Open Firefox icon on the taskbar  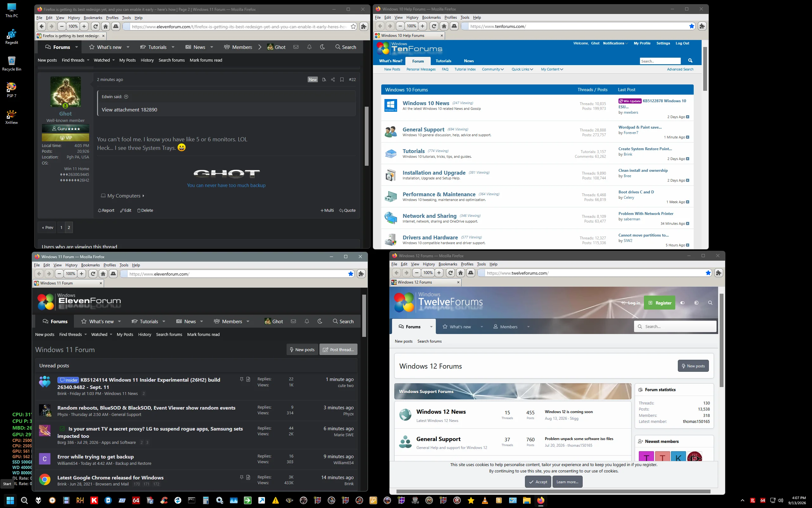pyautogui.click(x=540, y=501)
